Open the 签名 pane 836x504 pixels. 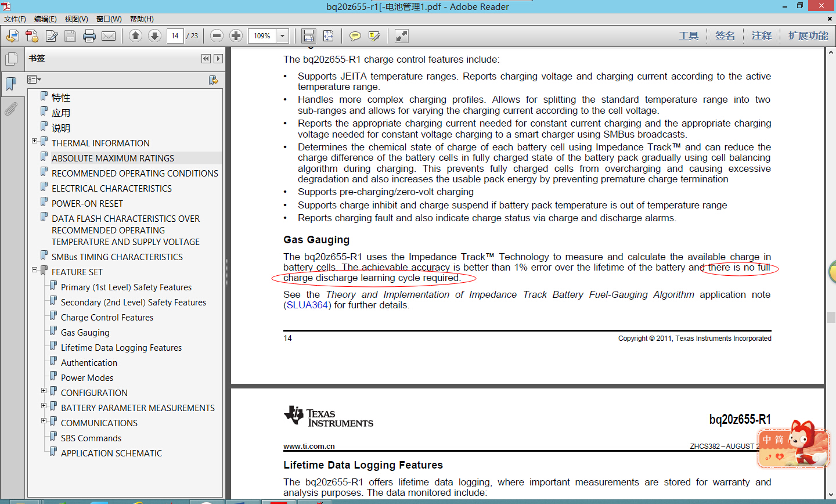[x=725, y=36]
